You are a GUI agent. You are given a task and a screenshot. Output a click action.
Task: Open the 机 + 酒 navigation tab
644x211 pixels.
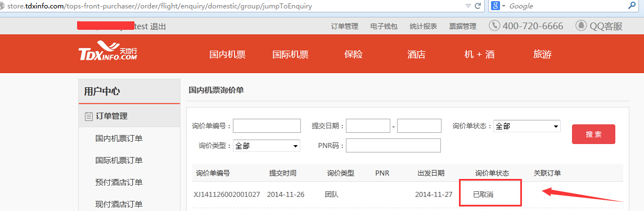pyautogui.click(x=479, y=54)
